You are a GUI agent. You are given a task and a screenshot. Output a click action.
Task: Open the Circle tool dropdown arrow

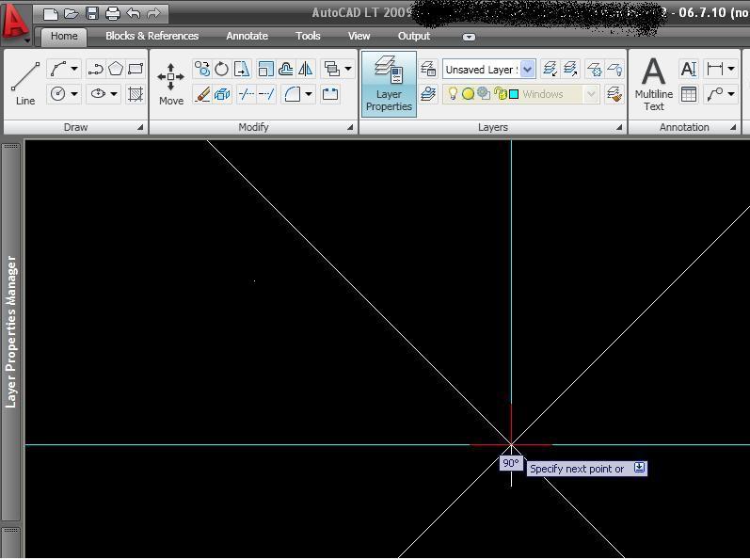74,94
